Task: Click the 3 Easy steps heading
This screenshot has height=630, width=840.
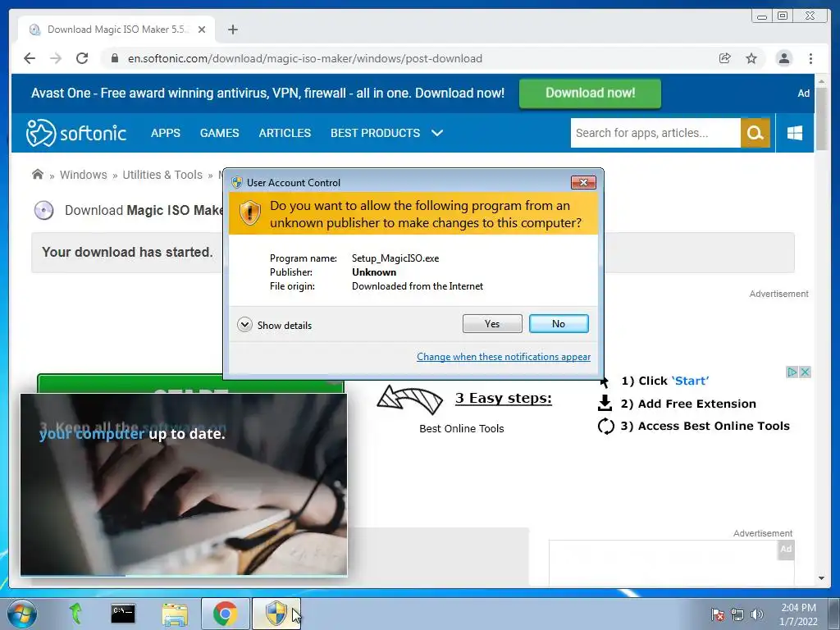Action: click(x=504, y=398)
